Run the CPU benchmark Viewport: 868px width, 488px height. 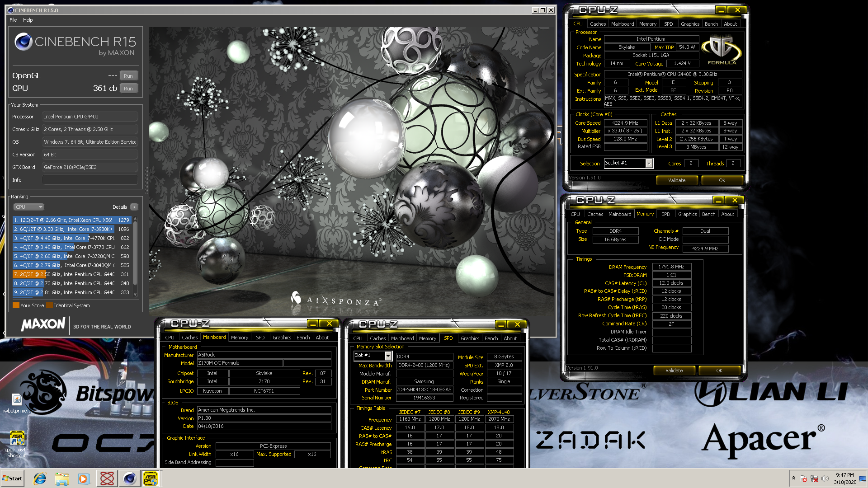coord(128,89)
